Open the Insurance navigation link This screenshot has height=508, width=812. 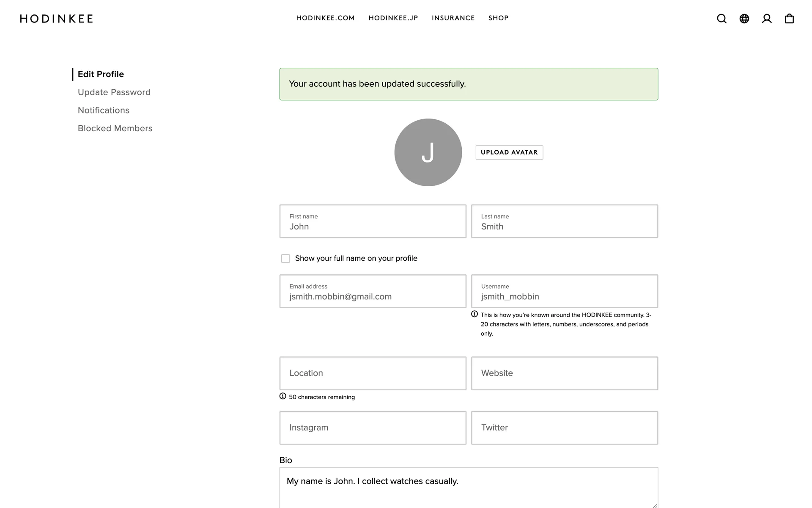pyautogui.click(x=453, y=18)
